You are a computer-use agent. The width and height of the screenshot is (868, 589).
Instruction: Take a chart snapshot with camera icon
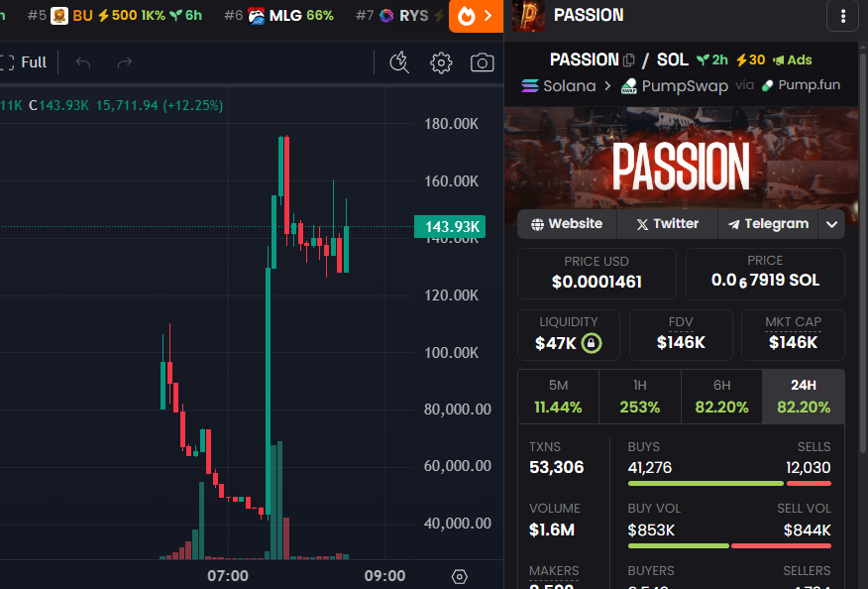pyautogui.click(x=482, y=62)
